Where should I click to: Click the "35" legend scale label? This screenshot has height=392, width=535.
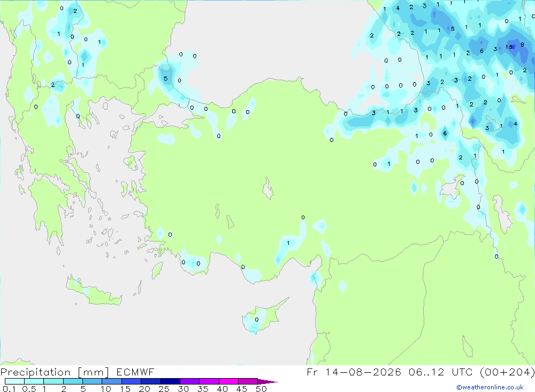click(203, 389)
